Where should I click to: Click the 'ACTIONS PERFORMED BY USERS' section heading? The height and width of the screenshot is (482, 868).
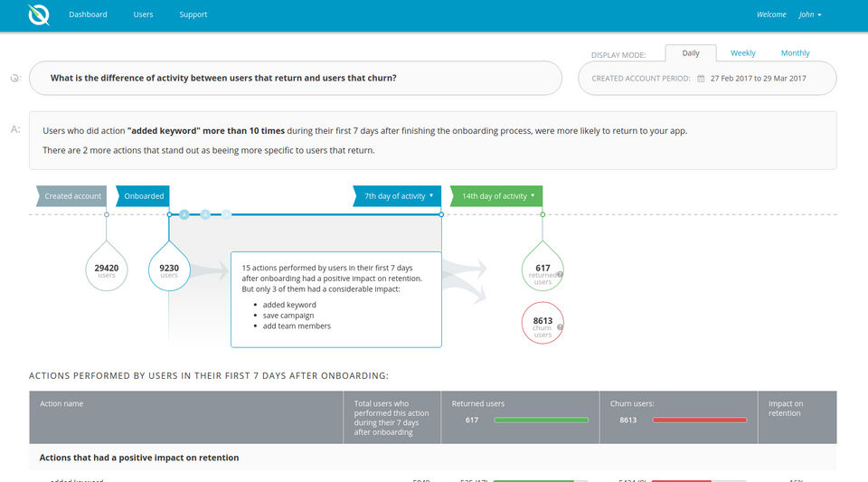(x=209, y=376)
